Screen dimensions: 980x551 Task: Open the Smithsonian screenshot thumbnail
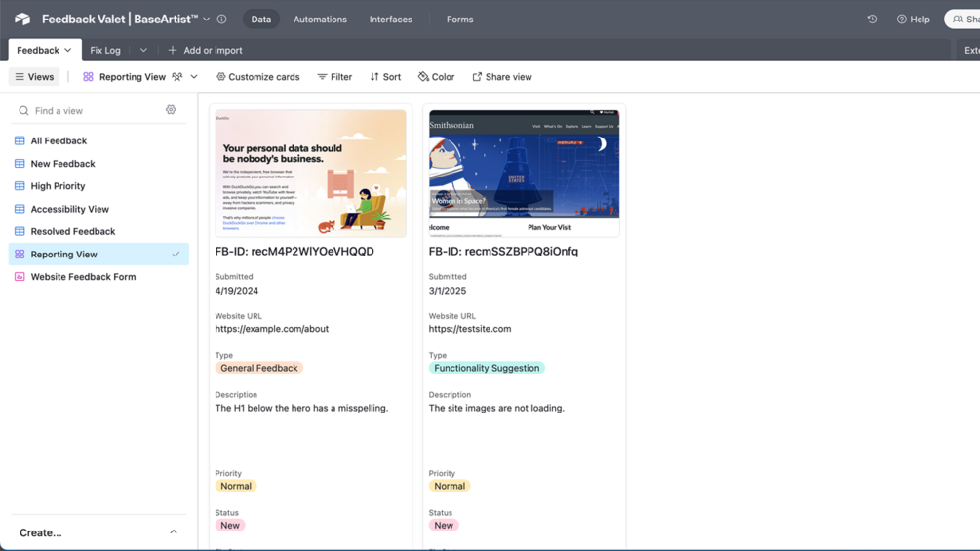point(524,173)
